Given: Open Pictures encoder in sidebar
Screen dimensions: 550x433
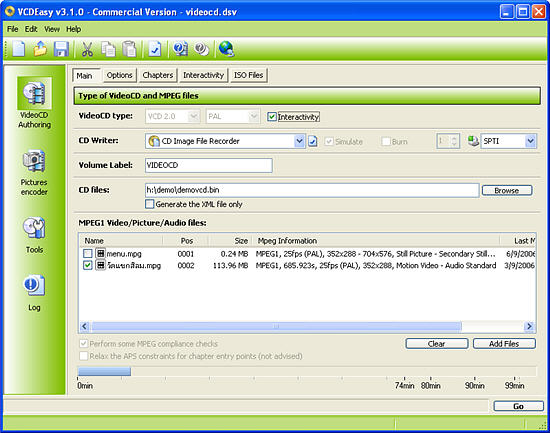Looking at the screenshot, I should 34,172.
